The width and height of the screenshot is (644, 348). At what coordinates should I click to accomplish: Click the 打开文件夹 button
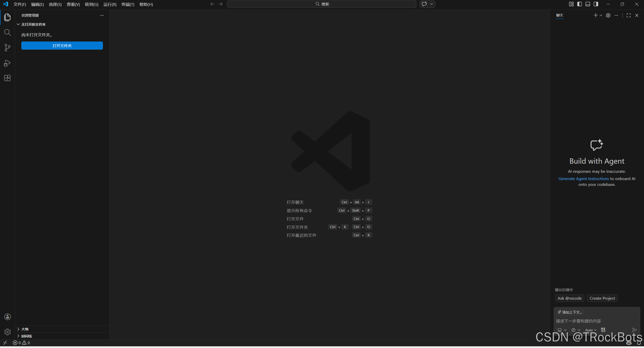point(62,46)
